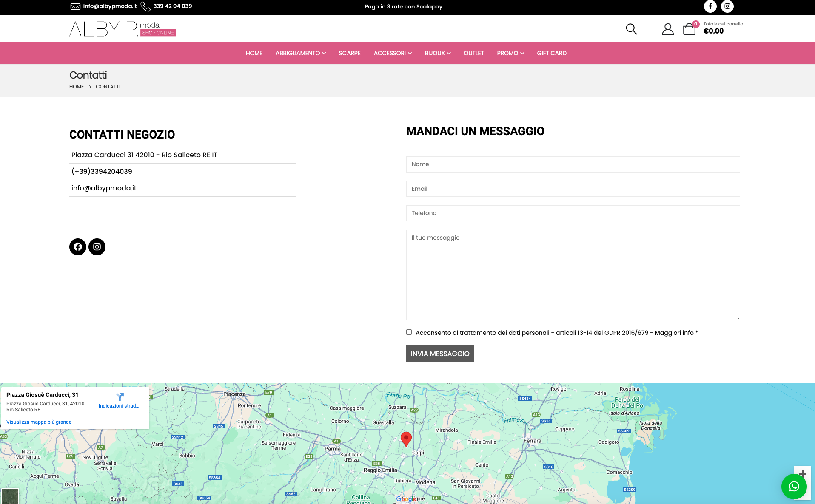Click the Facebook icon under store contacts

77,246
